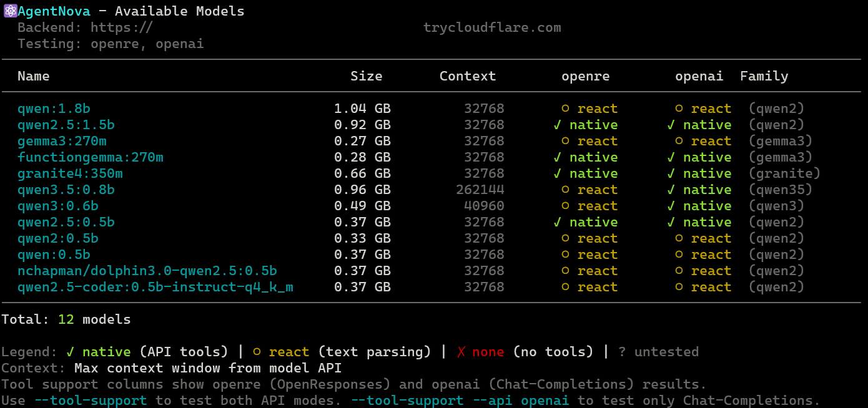868x408 pixels.
Task: Select model name 'functiongemma:270m'
Action: tap(91, 157)
